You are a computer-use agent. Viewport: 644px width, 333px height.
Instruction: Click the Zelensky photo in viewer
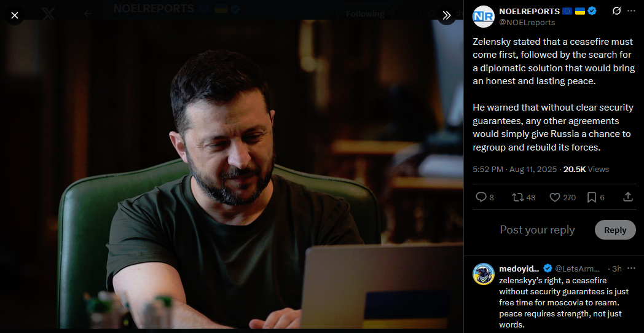click(232, 174)
